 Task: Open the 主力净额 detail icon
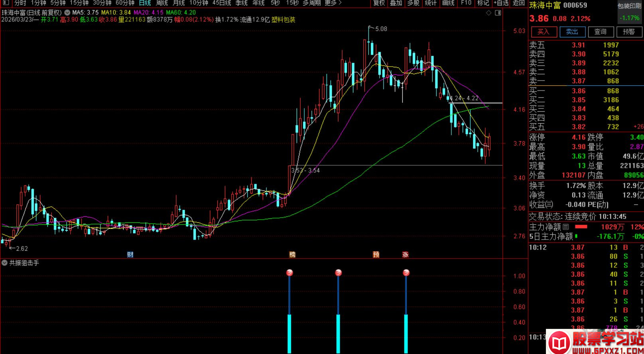565,227
